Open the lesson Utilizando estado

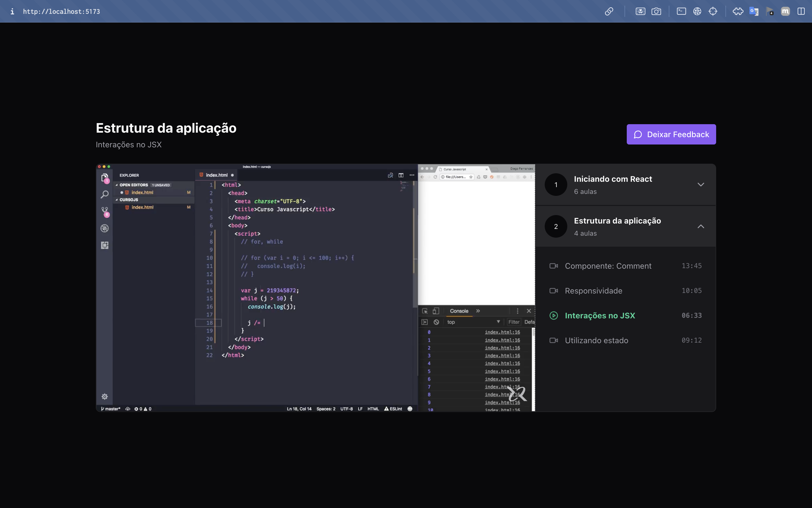[x=625, y=340]
